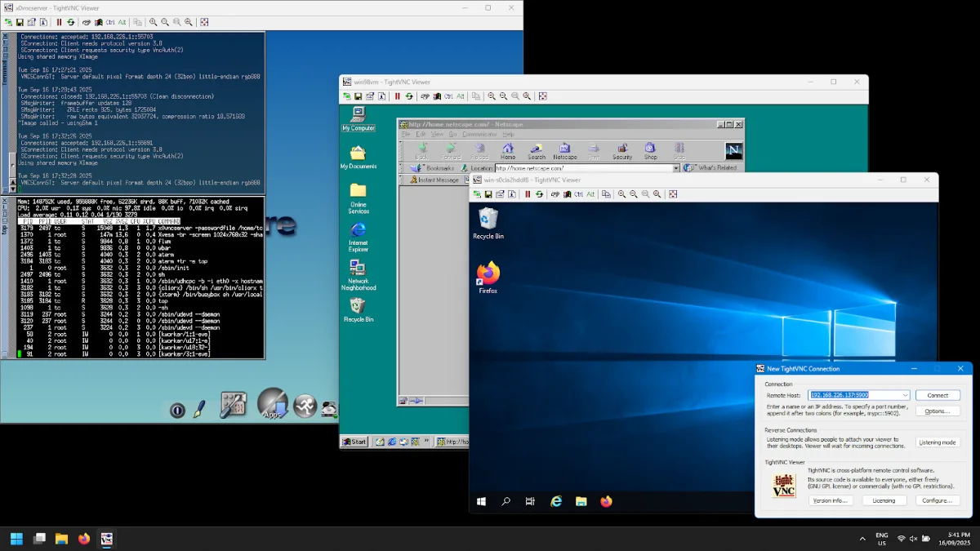
Task: Switch x0vncserver viewer to full screen
Action: [x=204, y=23]
